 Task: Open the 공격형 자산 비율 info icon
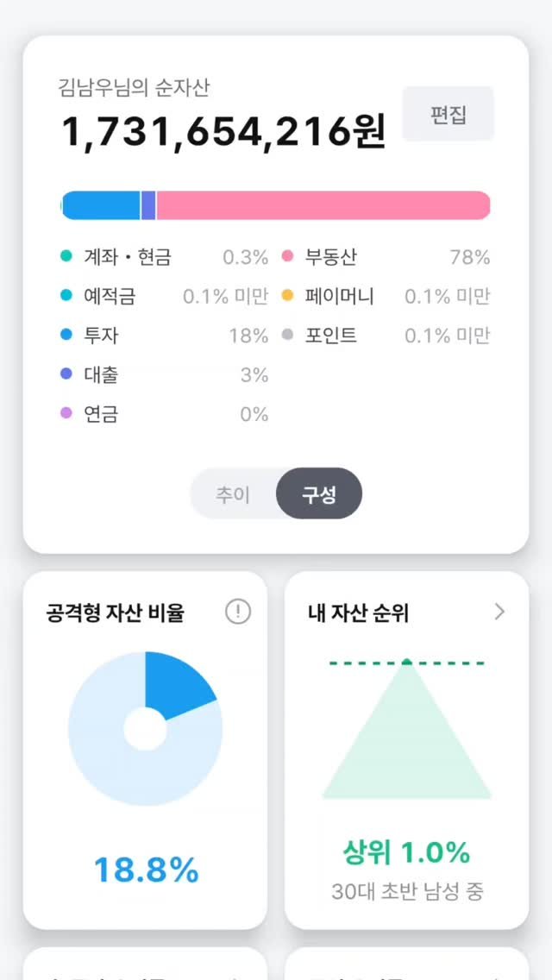coord(238,612)
